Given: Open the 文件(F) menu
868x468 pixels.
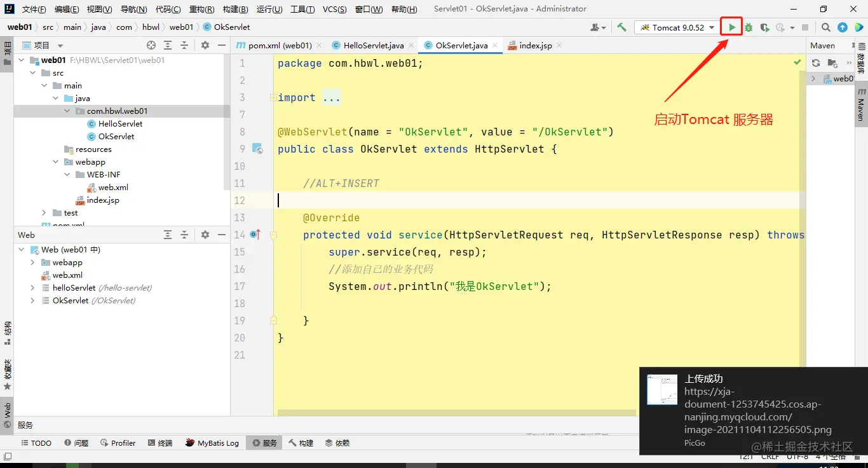Looking at the screenshot, I should tap(34, 10).
